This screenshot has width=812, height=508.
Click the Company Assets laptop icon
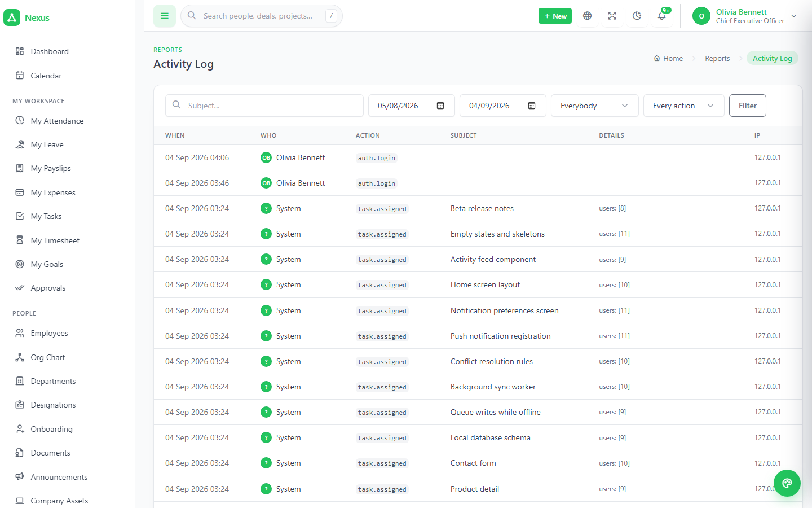coord(20,501)
